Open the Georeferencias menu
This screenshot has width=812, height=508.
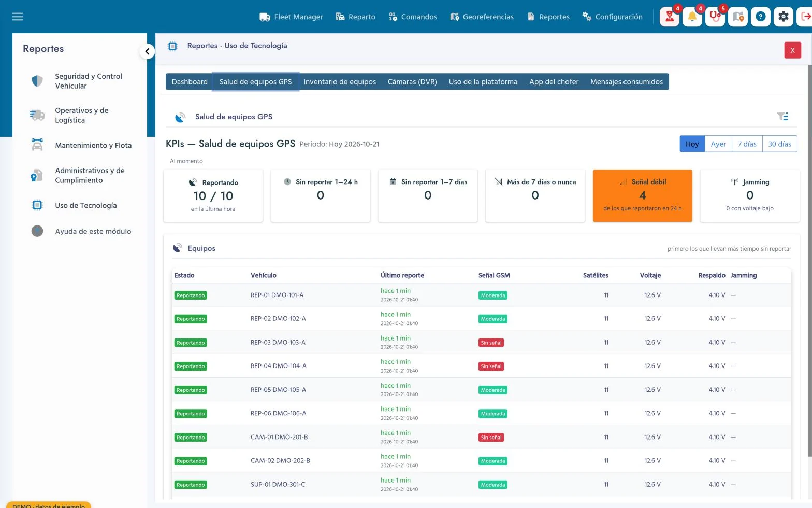point(482,17)
